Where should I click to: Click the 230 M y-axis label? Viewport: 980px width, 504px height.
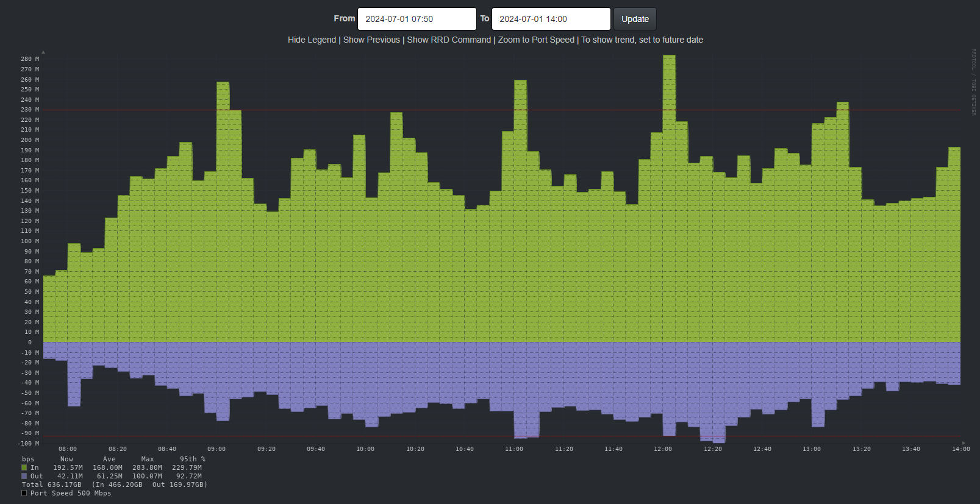click(30, 110)
